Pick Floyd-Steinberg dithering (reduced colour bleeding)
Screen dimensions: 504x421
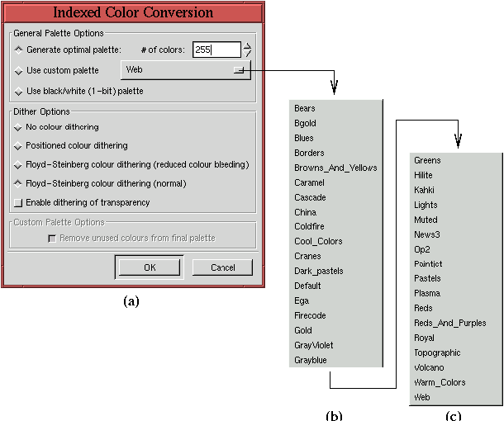19,164
